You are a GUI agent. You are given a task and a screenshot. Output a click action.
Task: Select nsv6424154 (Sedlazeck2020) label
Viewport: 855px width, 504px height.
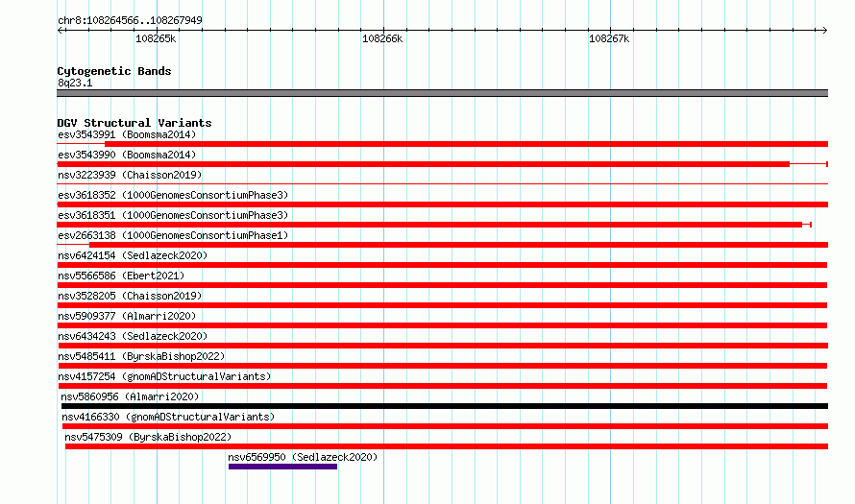133,255
